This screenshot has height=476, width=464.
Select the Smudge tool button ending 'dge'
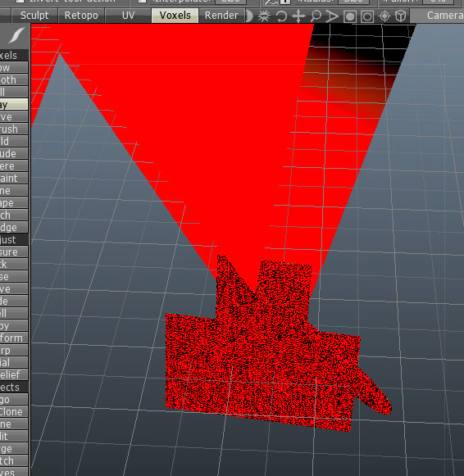(14, 228)
